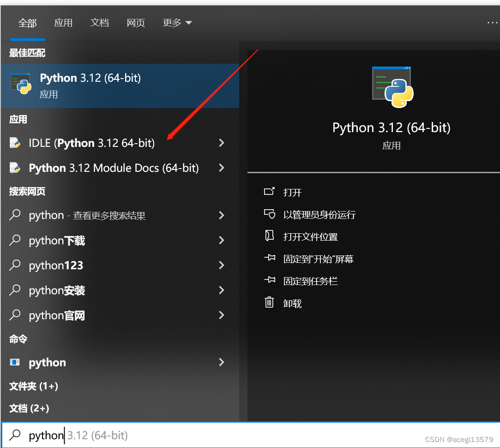Switch to the 网页 filter tab
The image size is (500, 448).
click(x=136, y=23)
